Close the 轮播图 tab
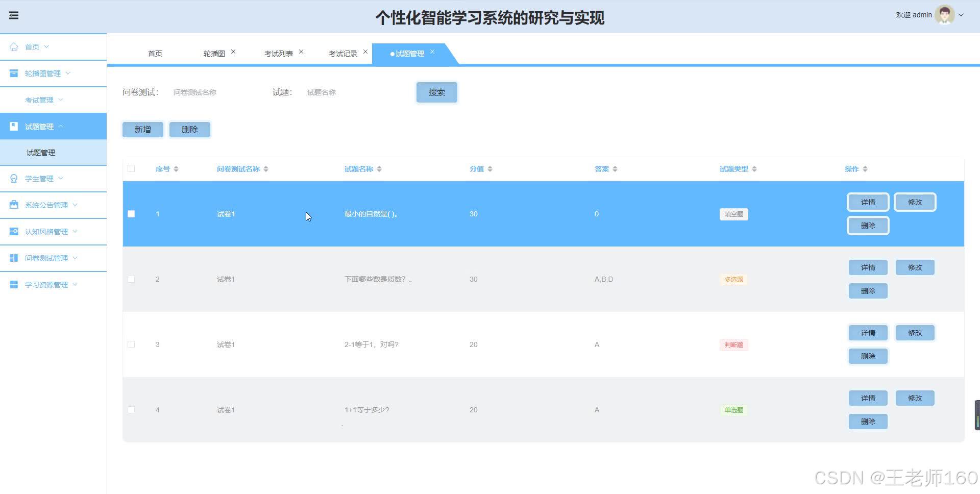 (x=233, y=52)
